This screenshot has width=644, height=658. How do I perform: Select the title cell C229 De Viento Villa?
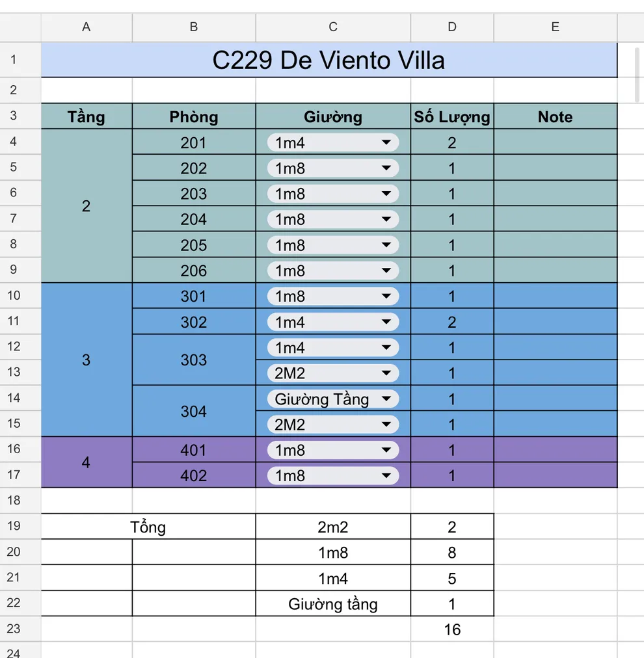point(329,60)
